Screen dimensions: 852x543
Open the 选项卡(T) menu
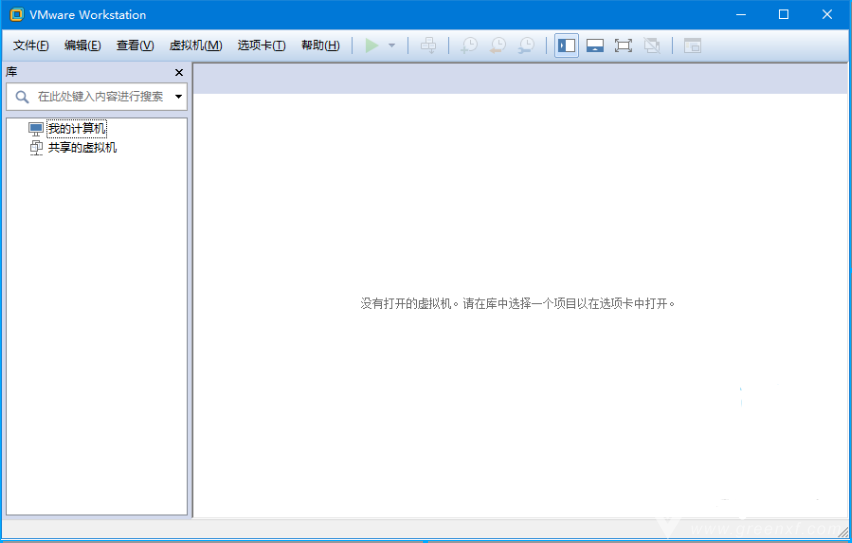[261, 46]
